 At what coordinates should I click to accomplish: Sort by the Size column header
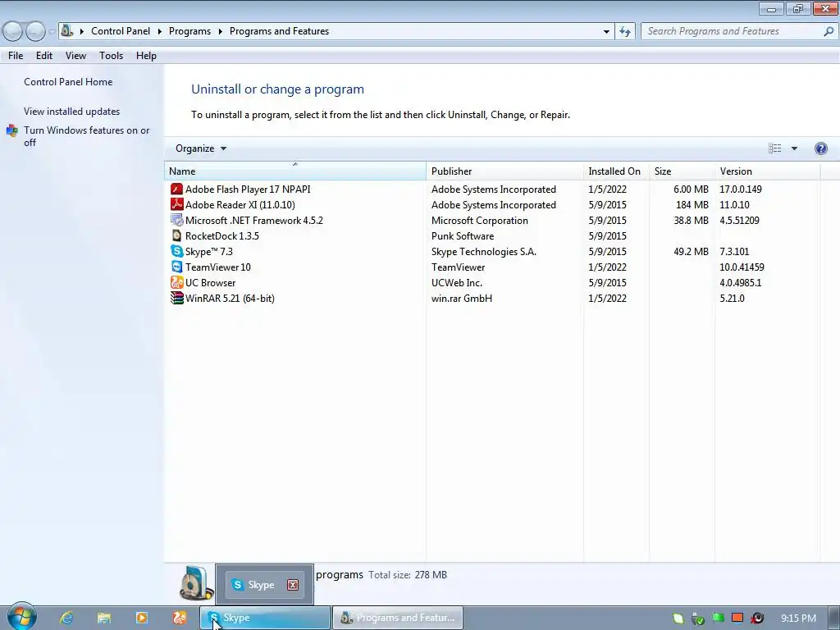pos(682,171)
